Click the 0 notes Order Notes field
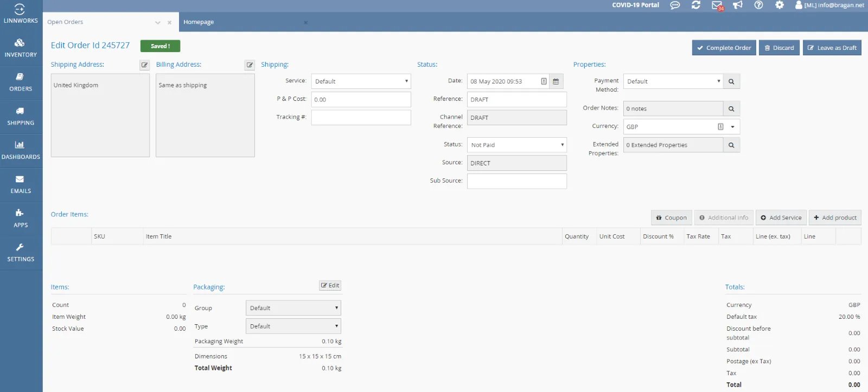Image resolution: width=868 pixels, height=392 pixels. pyautogui.click(x=673, y=108)
